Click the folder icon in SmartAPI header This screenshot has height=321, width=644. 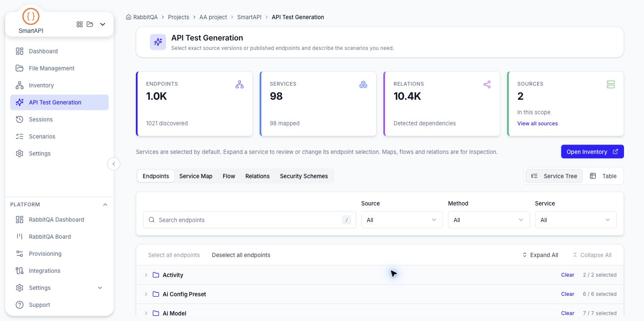[90, 24]
